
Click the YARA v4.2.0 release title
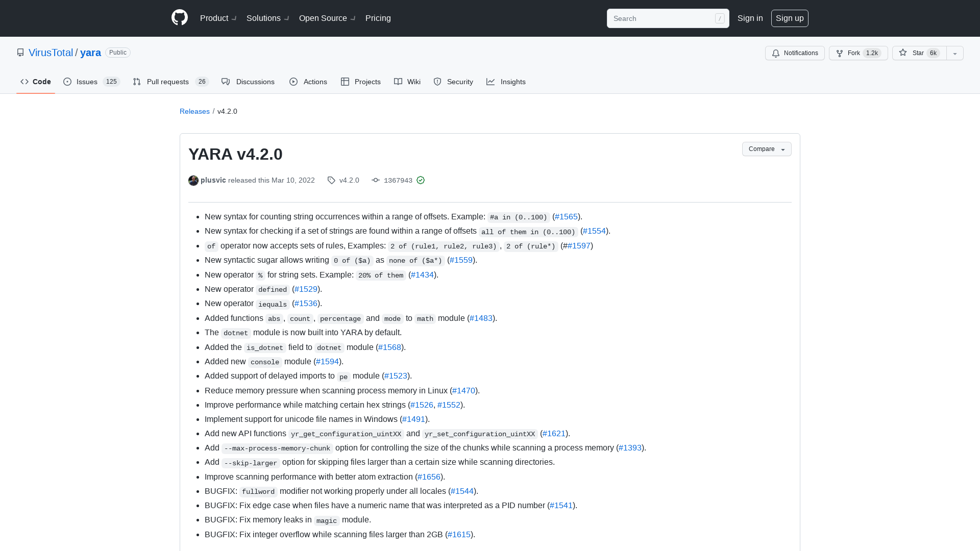[x=235, y=154]
